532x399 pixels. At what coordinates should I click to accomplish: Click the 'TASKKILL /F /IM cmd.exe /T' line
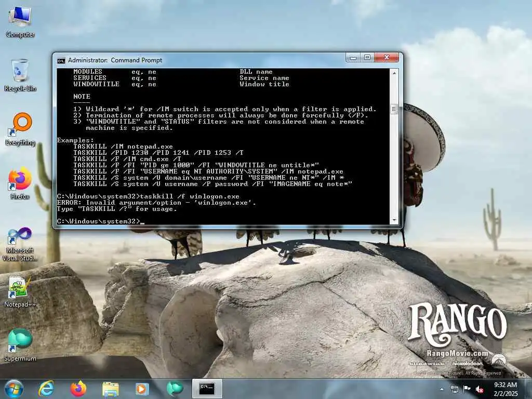point(127,159)
